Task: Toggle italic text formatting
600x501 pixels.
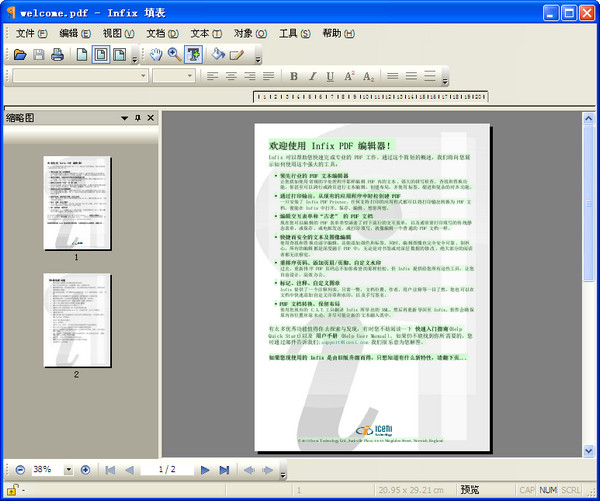Action: point(313,76)
